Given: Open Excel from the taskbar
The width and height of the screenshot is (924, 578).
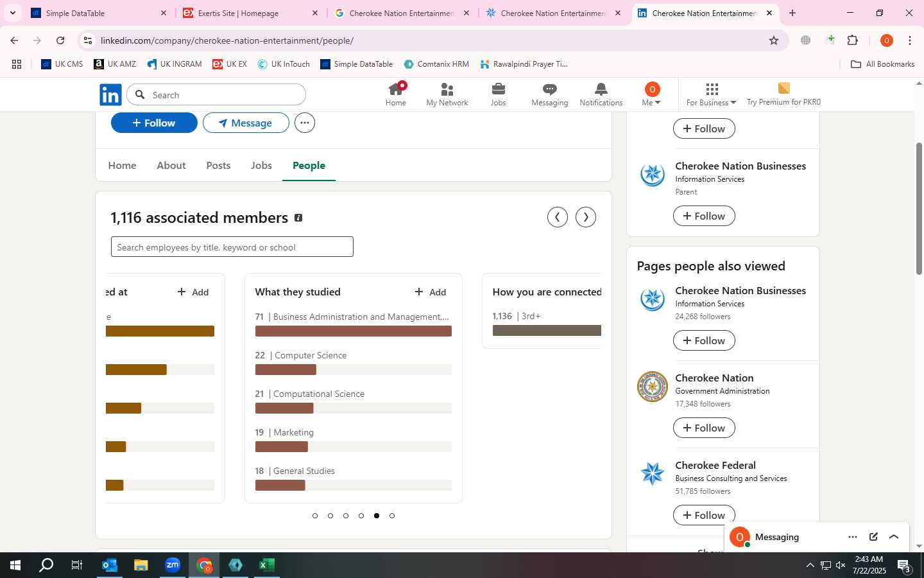Looking at the screenshot, I should tap(267, 565).
